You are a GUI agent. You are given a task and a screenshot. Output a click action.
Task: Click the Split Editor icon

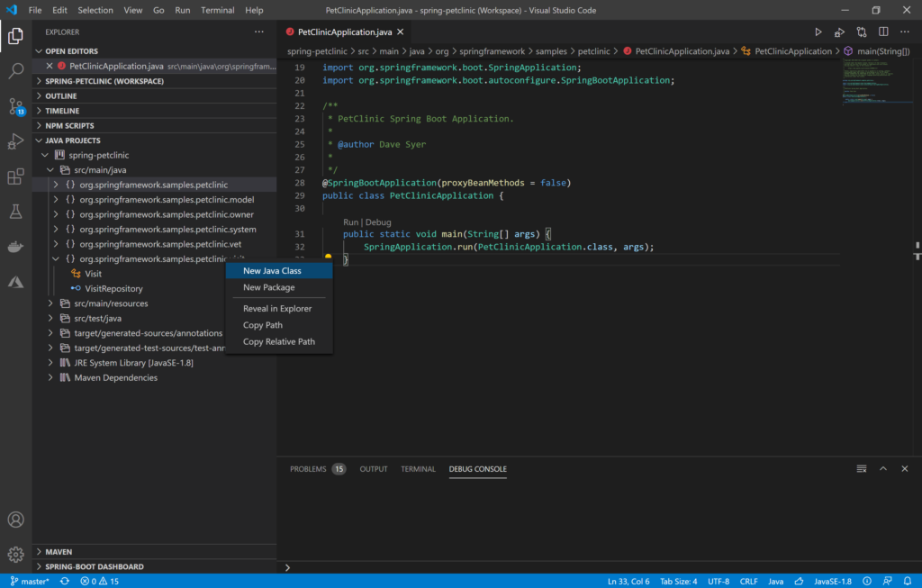(x=882, y=30)
